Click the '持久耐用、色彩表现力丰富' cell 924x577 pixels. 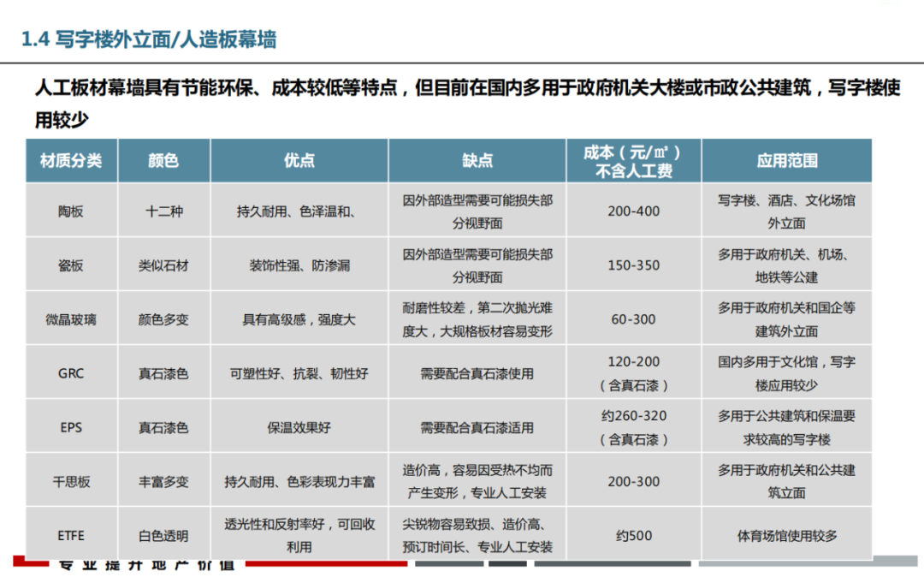pos(299,481)
